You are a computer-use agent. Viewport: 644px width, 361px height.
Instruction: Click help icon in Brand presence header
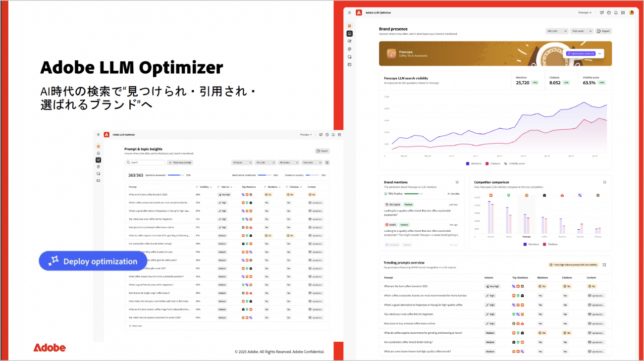[609, 12]
